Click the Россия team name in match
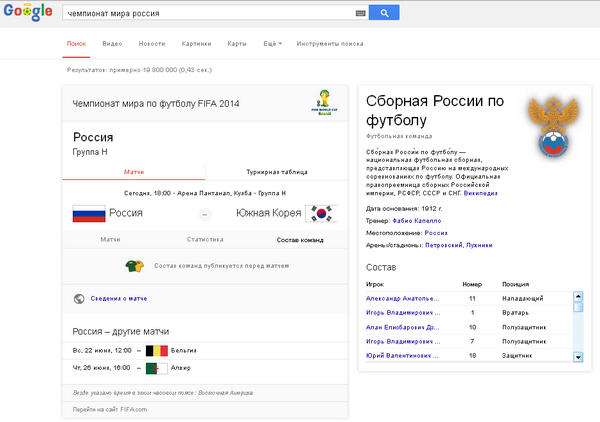This screenshot has height=422, width=600. (x=126, y=213)
